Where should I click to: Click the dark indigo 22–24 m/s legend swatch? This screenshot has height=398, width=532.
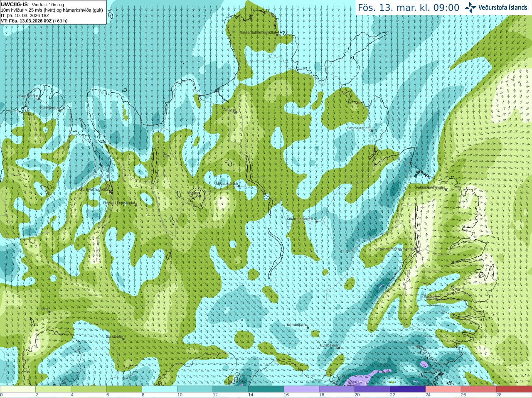click(x=408, y=389)
